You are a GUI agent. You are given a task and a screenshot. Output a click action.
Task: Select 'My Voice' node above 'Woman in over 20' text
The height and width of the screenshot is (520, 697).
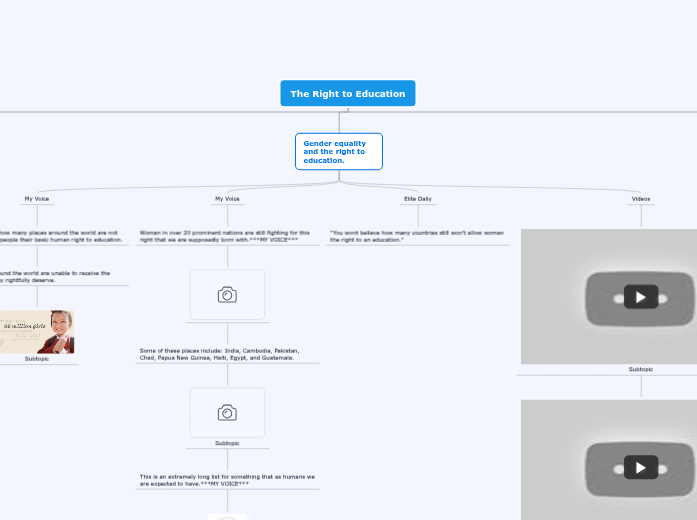227,199
